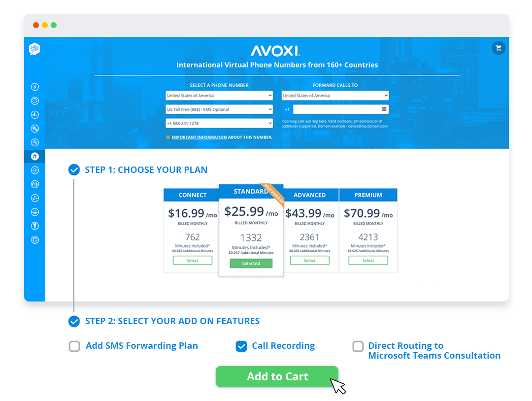The image size is (532, 401).
Task: Enable the Add SMS Forwarding Plan checkbox
Action: tap(74, 346)
